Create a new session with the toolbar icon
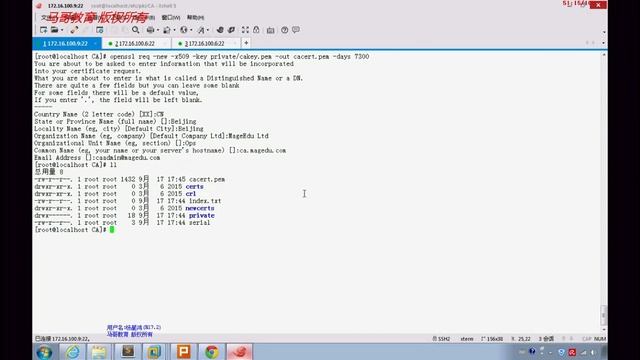Image resolution: width=640 pixels, height=360 pixels. (44, 30)
